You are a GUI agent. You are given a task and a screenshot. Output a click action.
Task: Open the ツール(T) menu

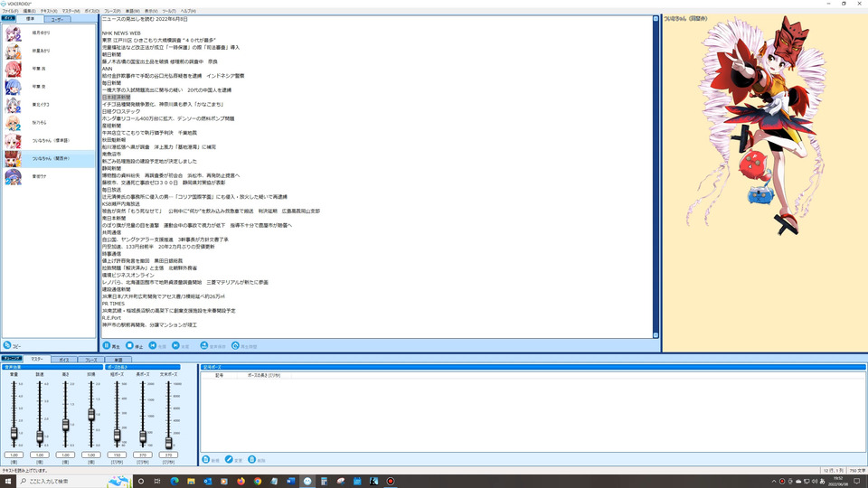169,11
